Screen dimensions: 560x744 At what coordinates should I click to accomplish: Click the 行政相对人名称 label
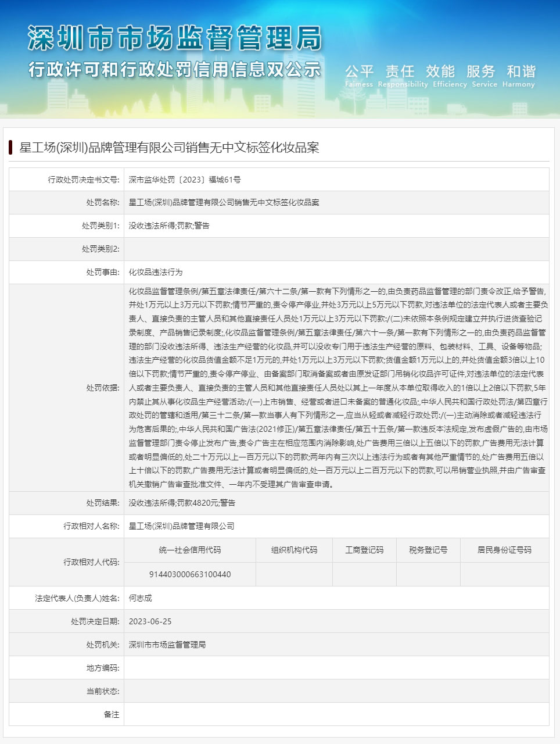pyautogui.click(x=91, y=526)
